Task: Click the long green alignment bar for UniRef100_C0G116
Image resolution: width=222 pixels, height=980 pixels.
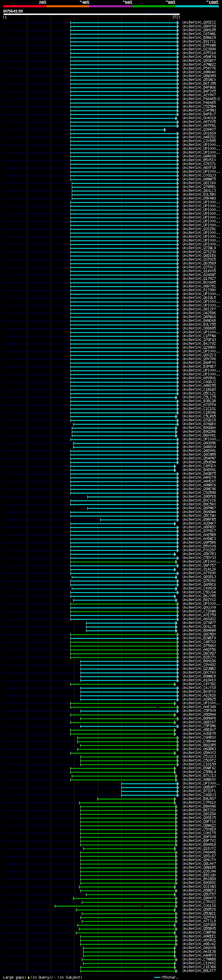Action: click(x=116, y=906)
